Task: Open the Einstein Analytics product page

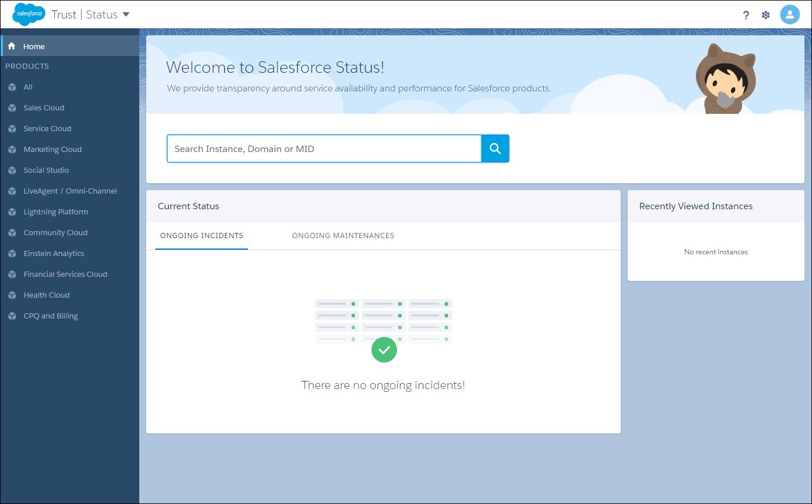Action: [54, 254]
